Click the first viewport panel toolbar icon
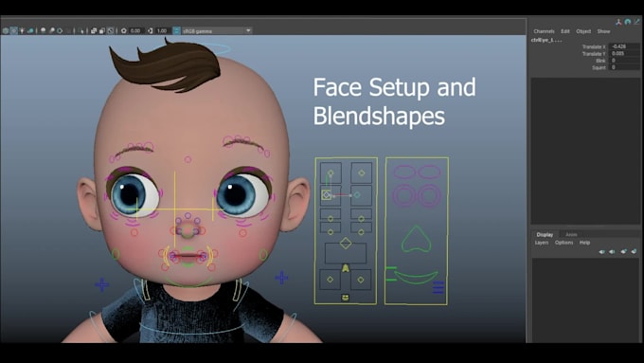Screen dimensions: 644x363 pyautogui.click(x=6, y=31)
